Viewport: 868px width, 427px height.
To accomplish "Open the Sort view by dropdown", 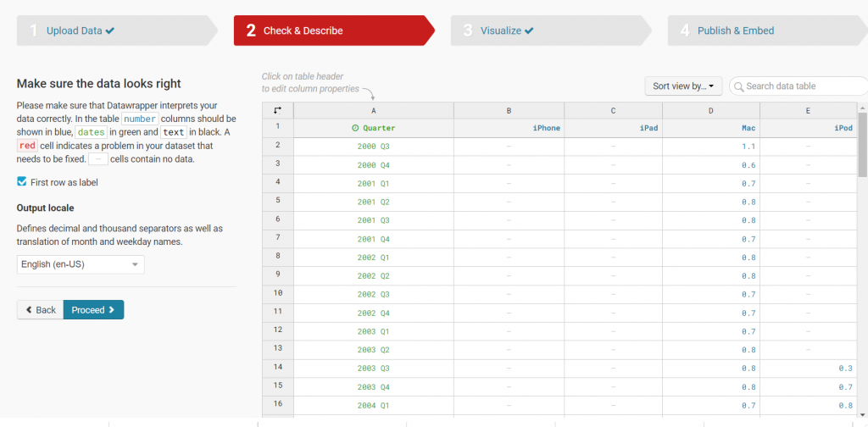I will point(683,86).
